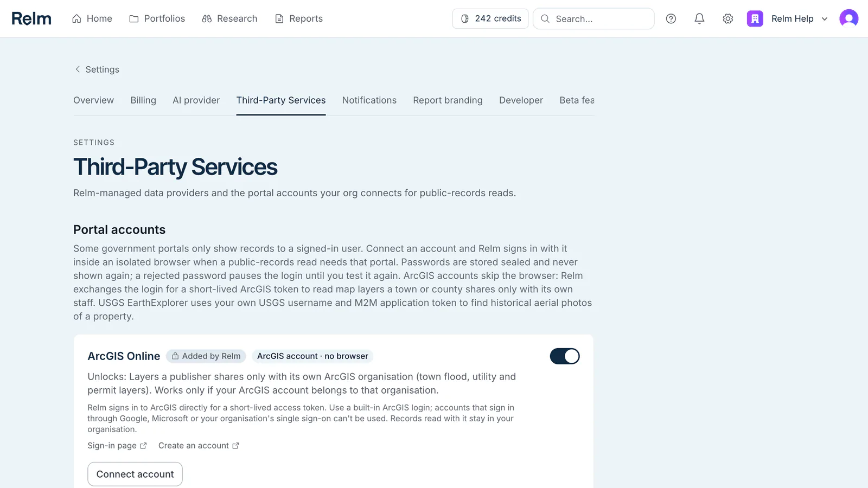
Task: Click the 242 credits button
Action: (490, 18)
